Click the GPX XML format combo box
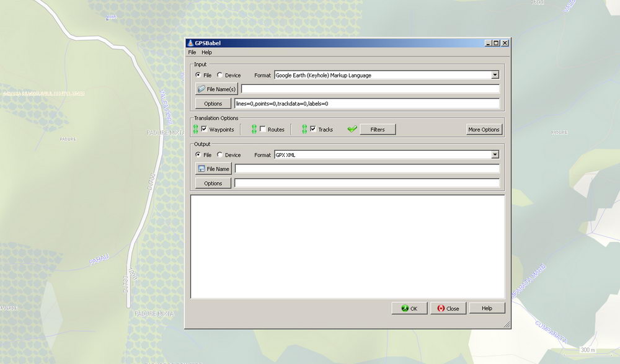Viewport: 620px width, 364px height. (x=387, y=154)
